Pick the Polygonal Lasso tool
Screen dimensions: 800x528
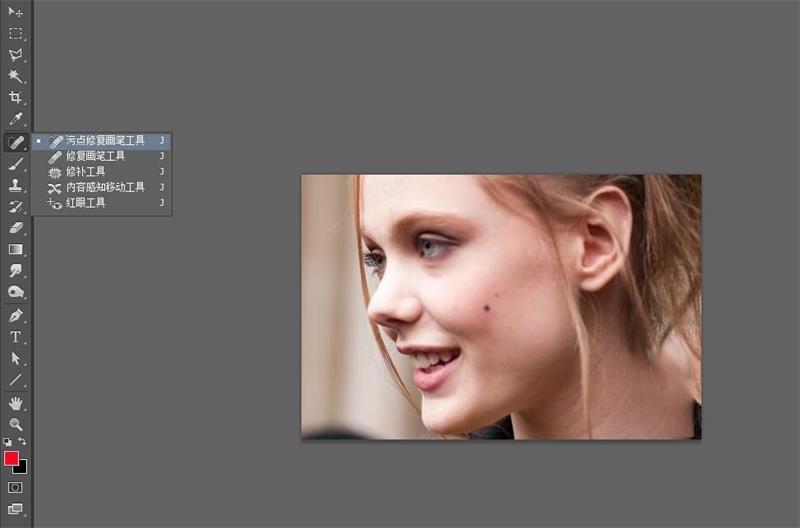(15, 55)
